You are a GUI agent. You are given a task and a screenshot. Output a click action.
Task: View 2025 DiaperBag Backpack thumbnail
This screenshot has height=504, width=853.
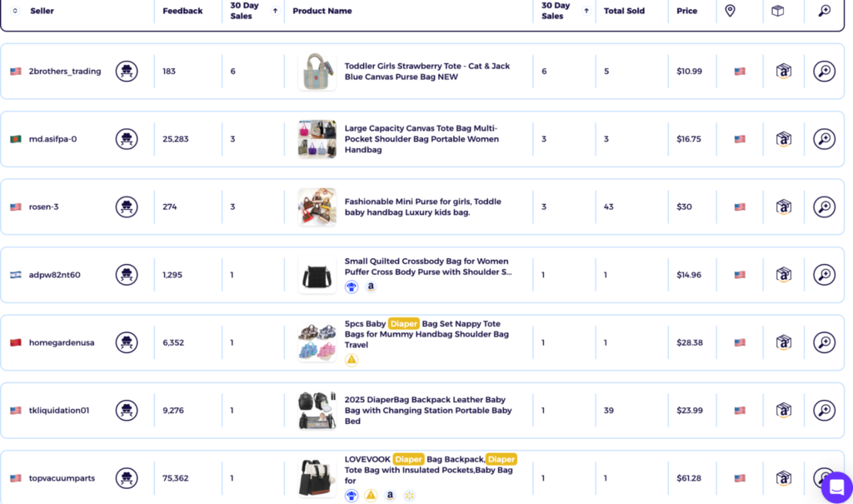(317, 411)
